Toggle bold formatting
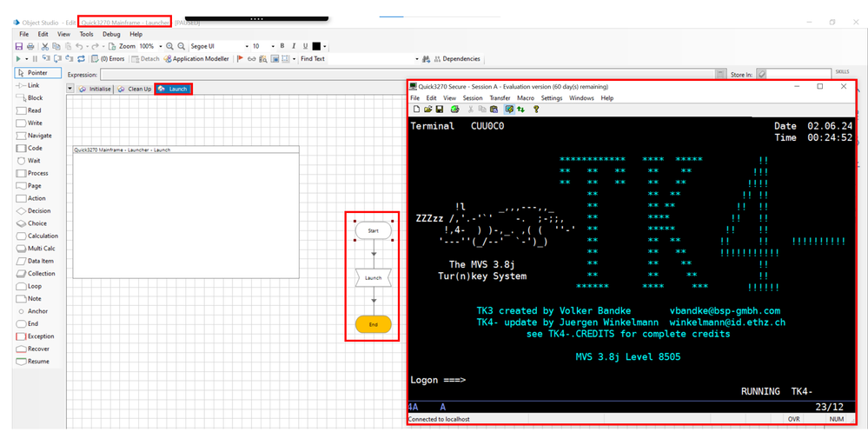Screen dimensions: 868x432 coord(282,46)
